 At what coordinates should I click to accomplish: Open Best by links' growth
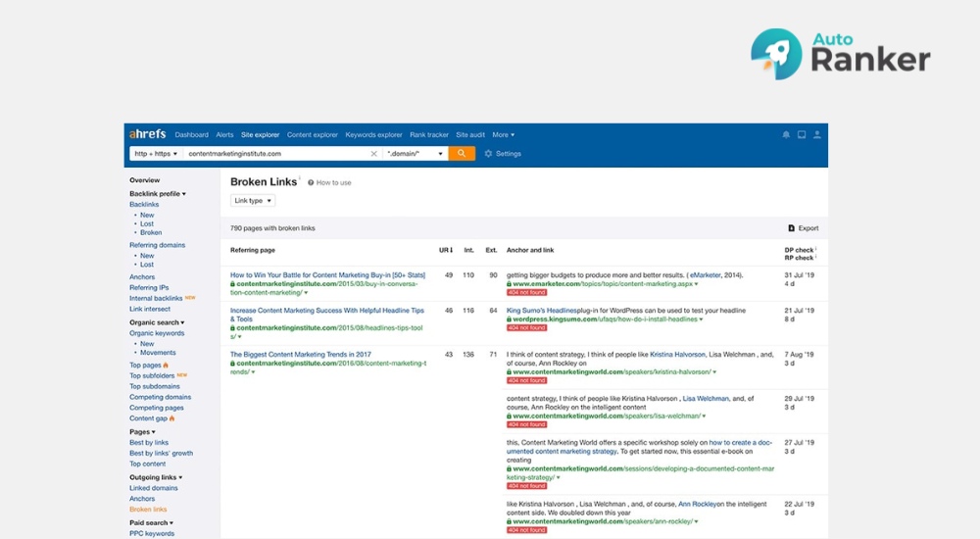161,454
